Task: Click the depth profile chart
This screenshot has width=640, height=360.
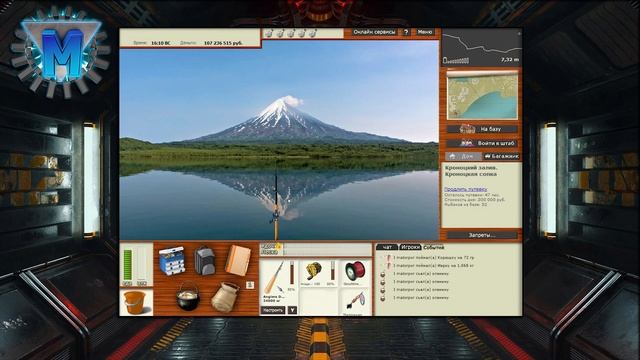Action: click(x=482, y=47)
